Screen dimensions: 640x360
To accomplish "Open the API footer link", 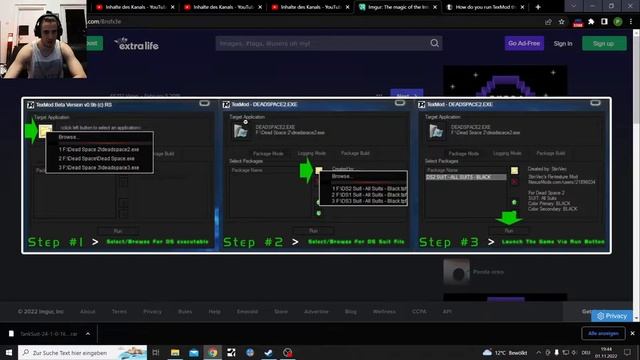I will pyautogui.click(x=447, y=311).
